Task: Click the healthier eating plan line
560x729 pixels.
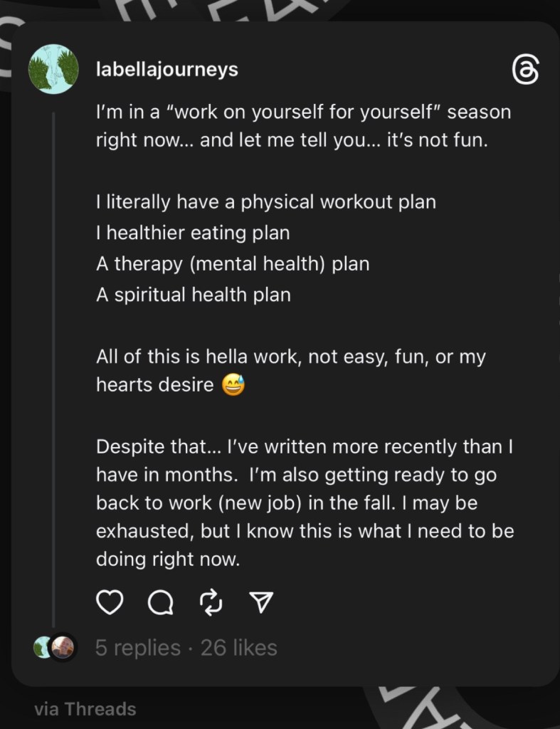Action: pos(192,233)
